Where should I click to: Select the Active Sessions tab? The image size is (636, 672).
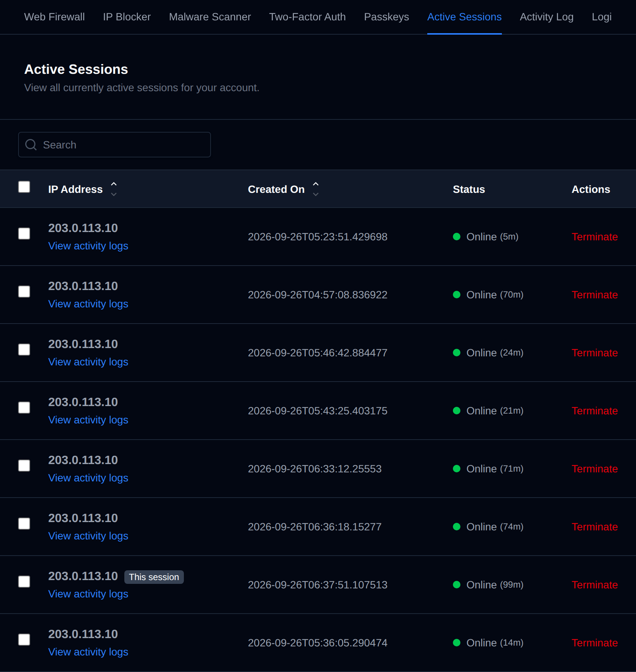pyautogui.click(x=464, y=17)
